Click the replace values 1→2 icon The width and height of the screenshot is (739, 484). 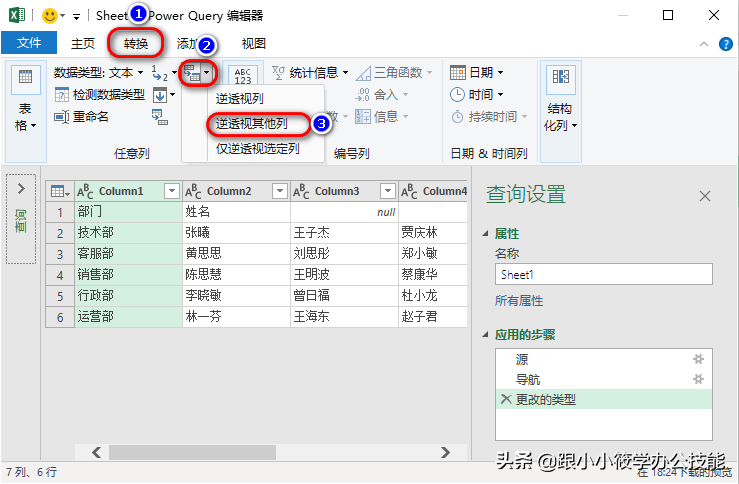click(x=160, y=73)
